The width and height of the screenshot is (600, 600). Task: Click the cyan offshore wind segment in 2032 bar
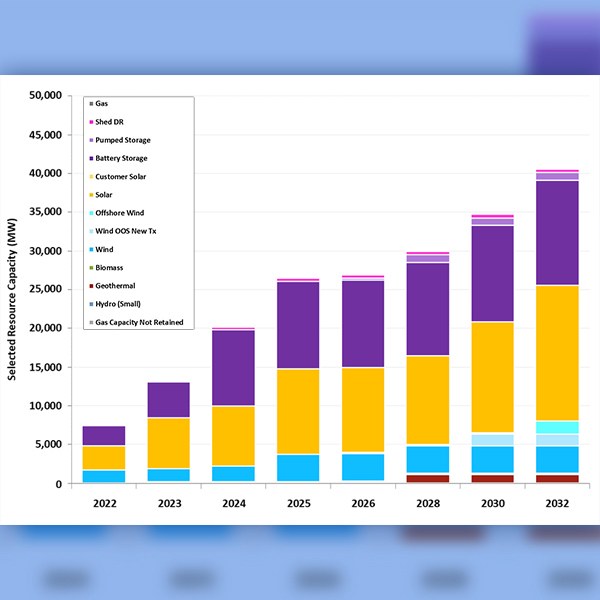click(557, 427)
